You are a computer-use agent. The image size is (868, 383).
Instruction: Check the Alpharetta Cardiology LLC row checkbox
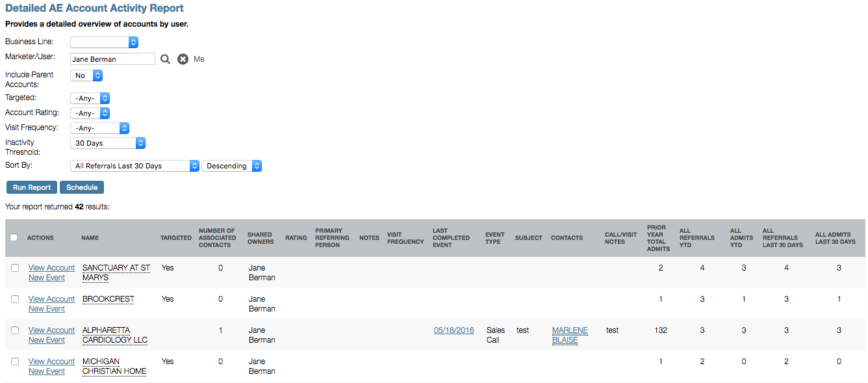(x=15, y=330)
